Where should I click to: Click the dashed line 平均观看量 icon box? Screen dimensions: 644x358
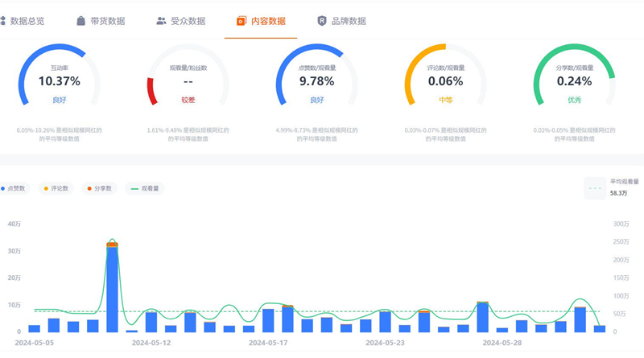pyautogui.click(x=596, y=187)
